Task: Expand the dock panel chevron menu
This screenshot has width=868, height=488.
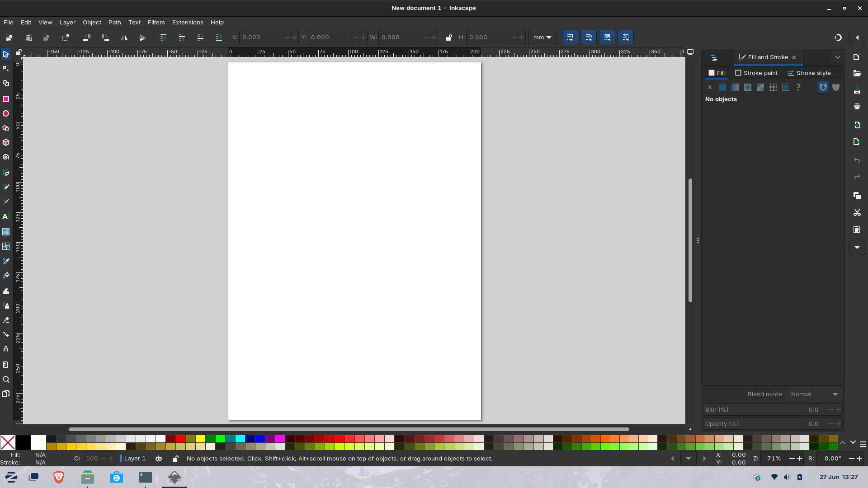Action: coord(837,57)
